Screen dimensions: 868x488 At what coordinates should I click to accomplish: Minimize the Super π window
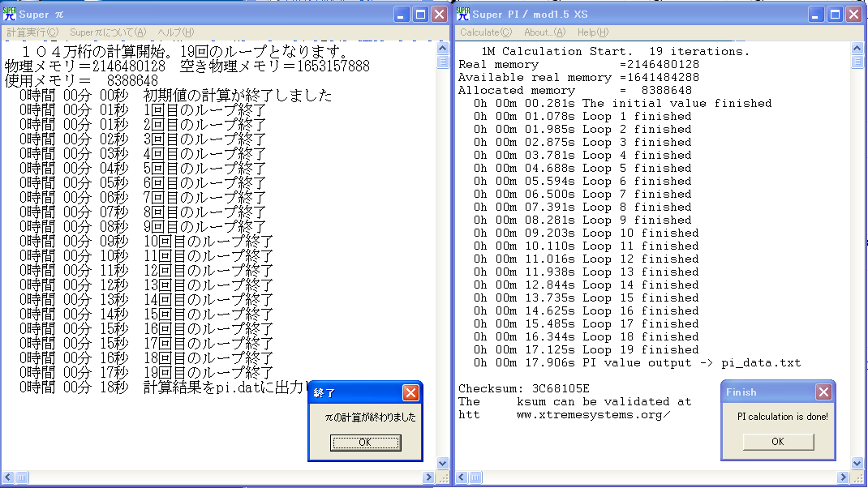[402, 14]
